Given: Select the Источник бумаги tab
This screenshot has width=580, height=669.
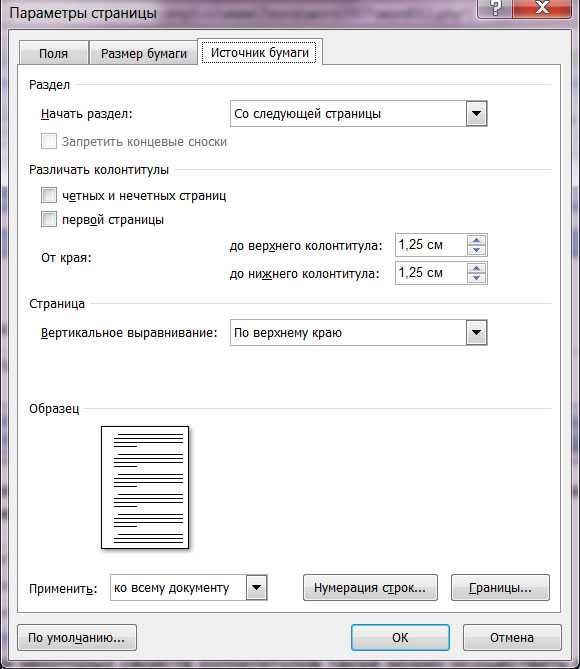Looking at the screenshot, I should 259,52.
